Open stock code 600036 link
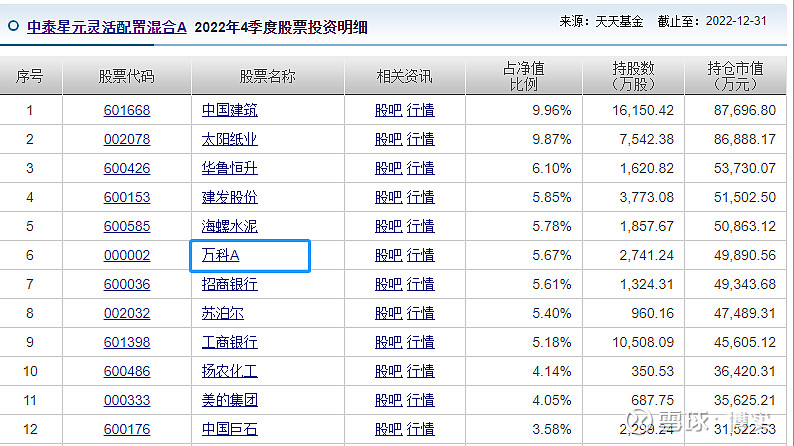The height and width of the screenshot is (446, 794). click(x=127, y=285)
